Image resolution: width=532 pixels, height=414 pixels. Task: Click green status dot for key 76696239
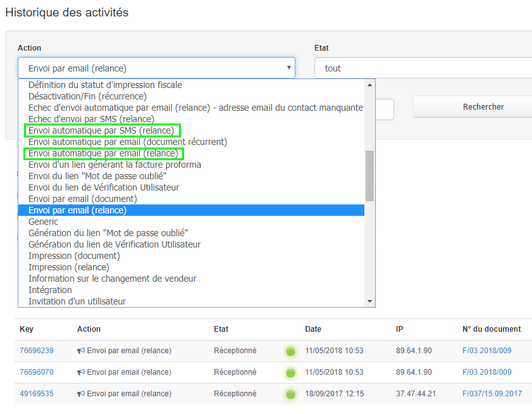click(x=290, y=351)
